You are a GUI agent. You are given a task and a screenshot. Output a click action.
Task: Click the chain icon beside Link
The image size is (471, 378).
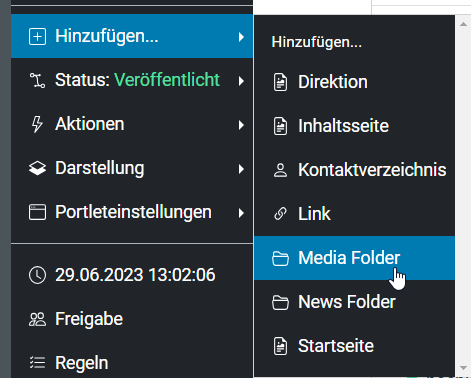tap(280, 214)
